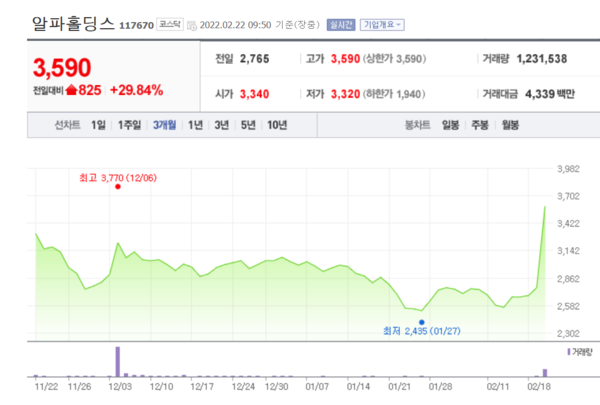The image size is (600, 405).
Task: Click the current price 3,590
Action: tap(62, 68)
